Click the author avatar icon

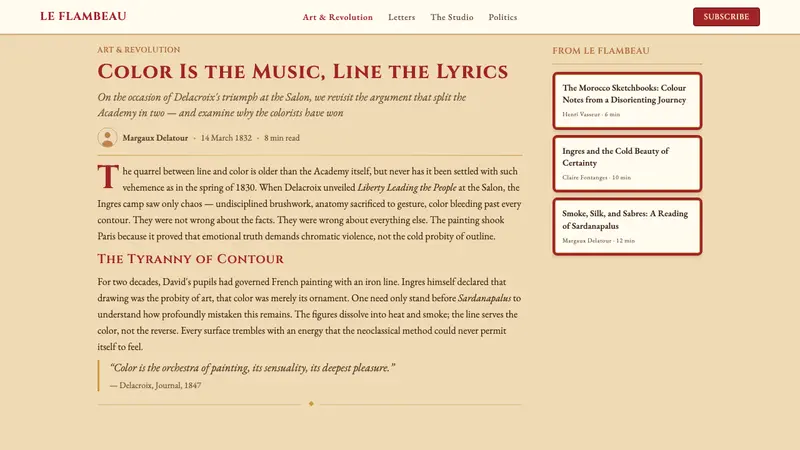[107, 138]
